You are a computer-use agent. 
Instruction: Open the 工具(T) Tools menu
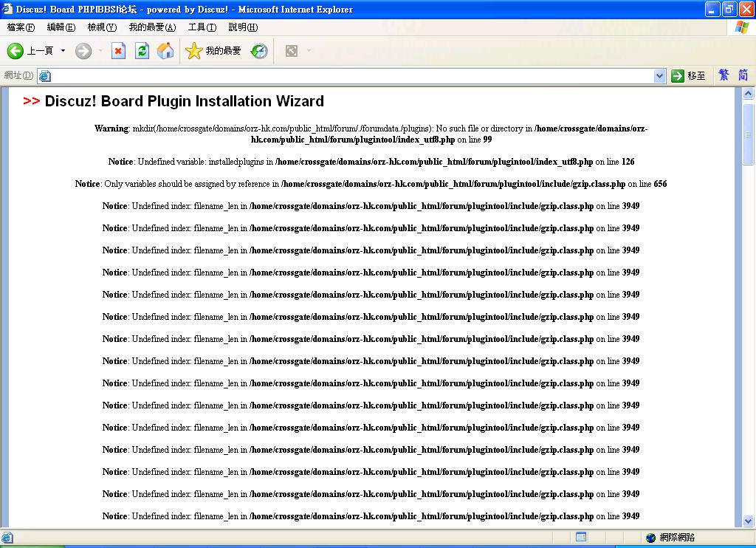pos(202,27)
